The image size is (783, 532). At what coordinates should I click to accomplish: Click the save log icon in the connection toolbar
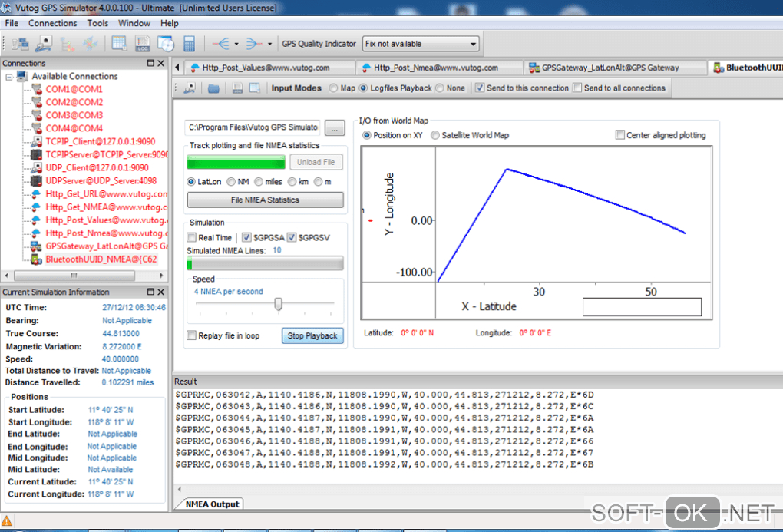[x=237, y=88]
